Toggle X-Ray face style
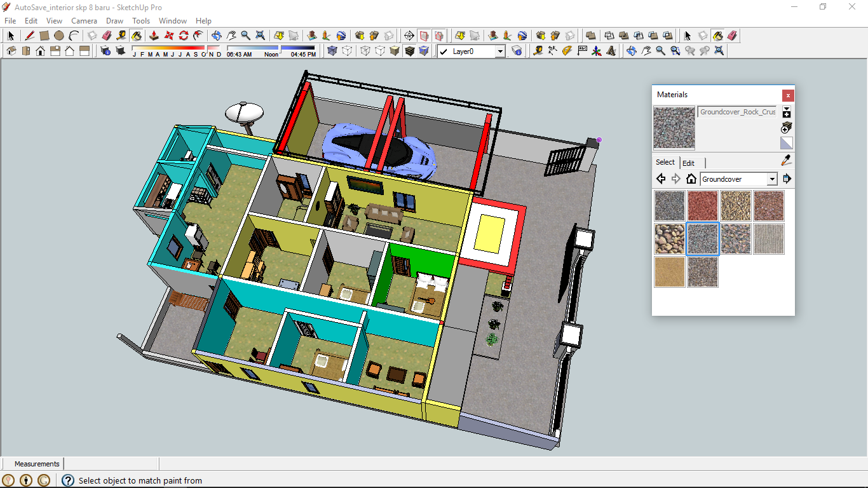Screen dimensions: 868x488 pos(332,51)
